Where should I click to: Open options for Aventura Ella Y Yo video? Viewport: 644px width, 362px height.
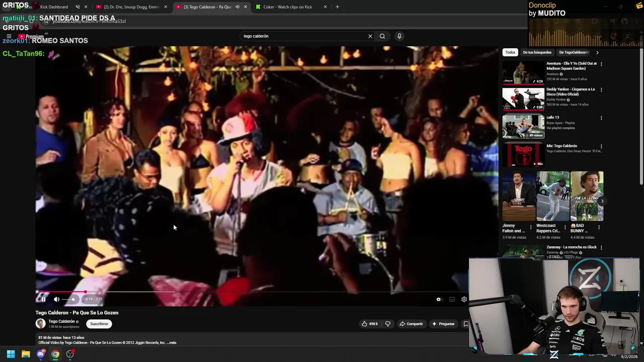click(x=601, y=64)
